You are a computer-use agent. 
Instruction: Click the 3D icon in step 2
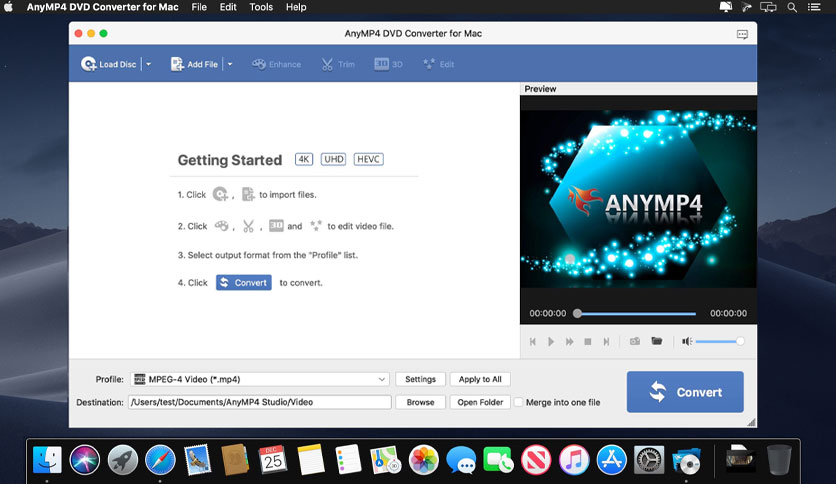(276, 225)
